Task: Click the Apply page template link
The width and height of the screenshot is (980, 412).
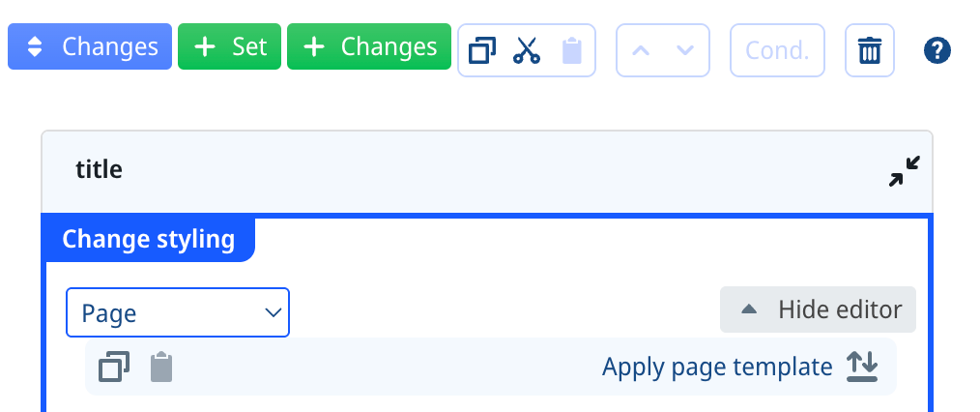Action: 717,367
